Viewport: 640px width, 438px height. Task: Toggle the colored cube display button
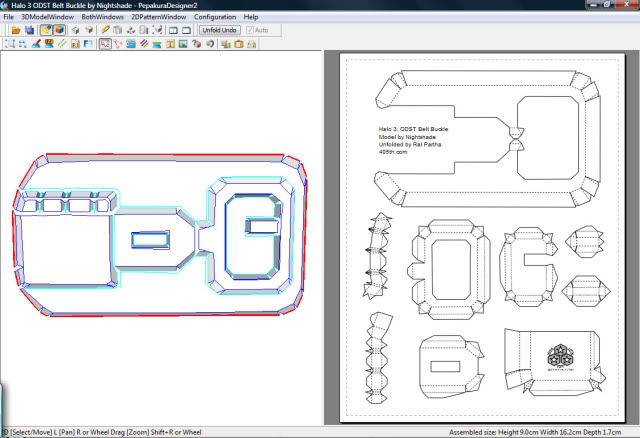click(59, 30)
